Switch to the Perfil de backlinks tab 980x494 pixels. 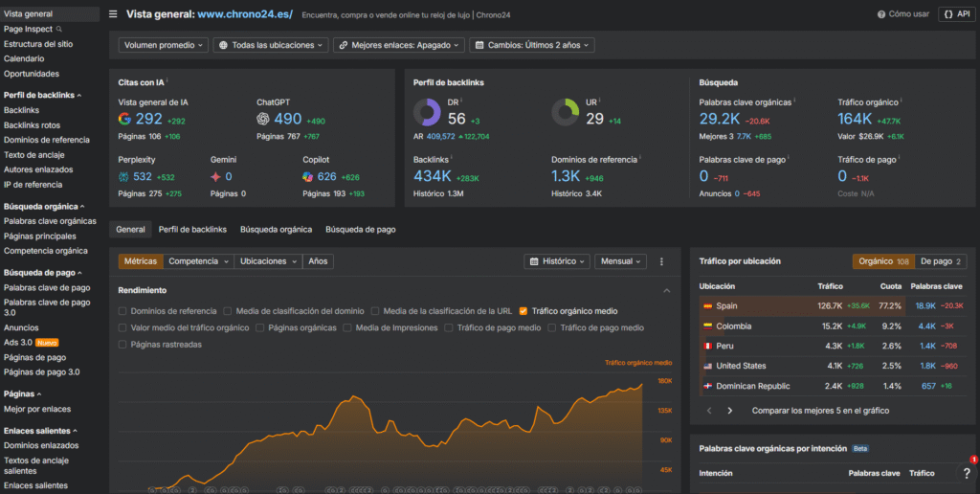[x=192, y=230]
